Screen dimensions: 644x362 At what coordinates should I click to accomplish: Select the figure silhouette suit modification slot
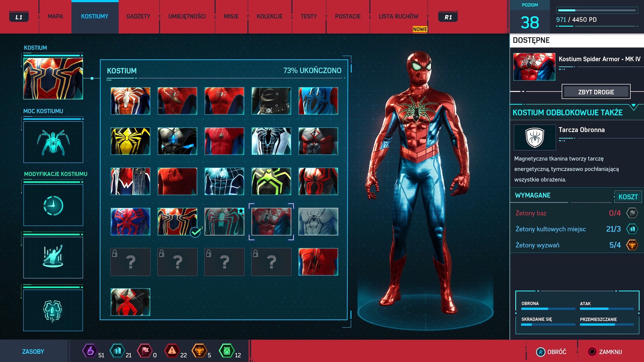pos(53,257)
